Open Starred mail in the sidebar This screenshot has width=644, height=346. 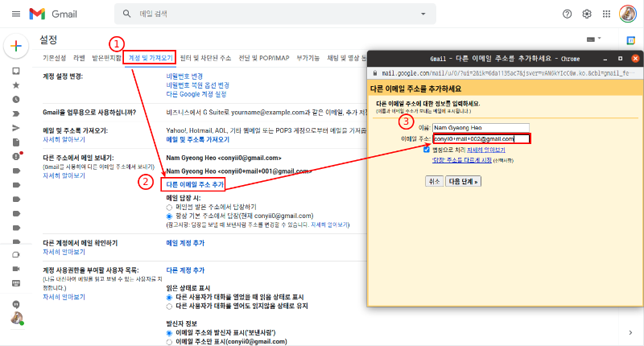(x=16, y=85)
